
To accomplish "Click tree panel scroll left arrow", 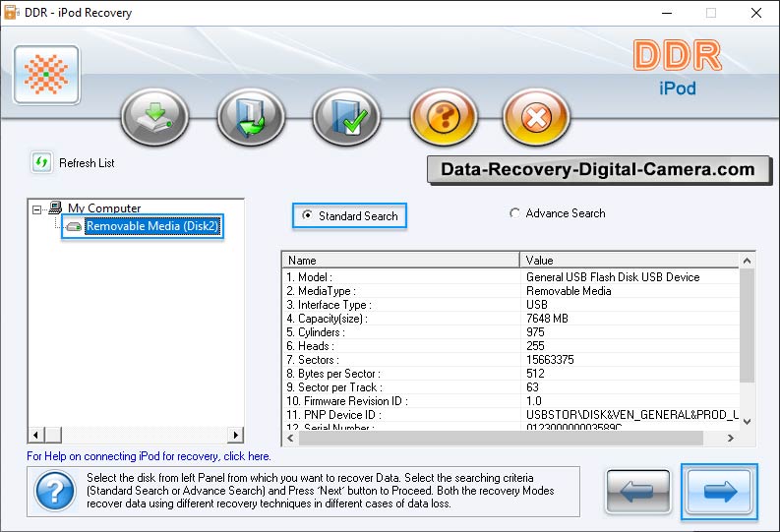I will tap(35, 435).
